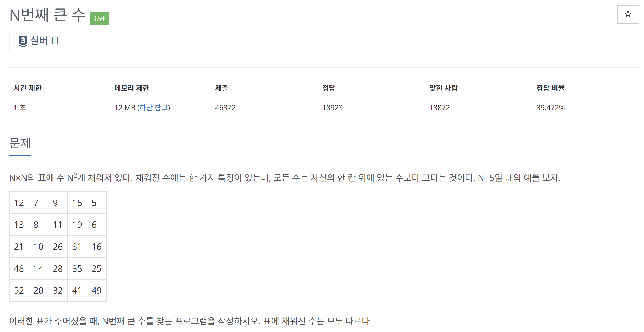Viewport: 644px width, 332px height.
Task: Click the N번째 큰 수 title
Action: (47, 15)
